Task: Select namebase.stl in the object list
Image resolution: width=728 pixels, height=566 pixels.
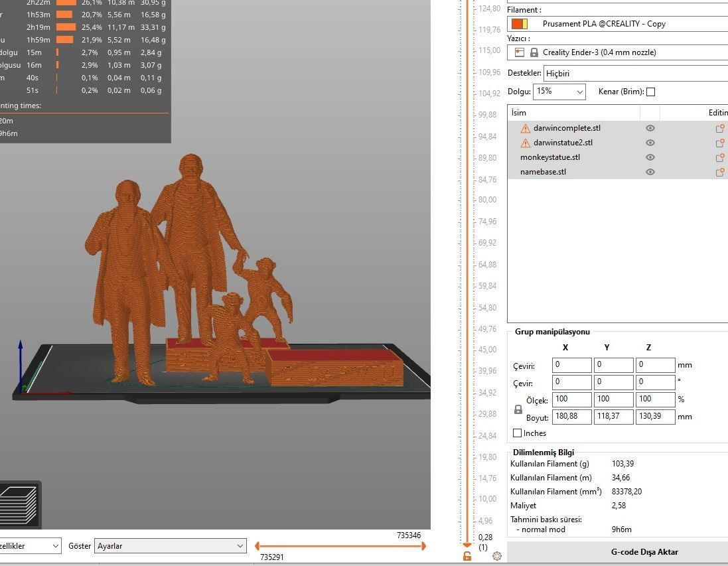Action: click(x=543, y=172)
